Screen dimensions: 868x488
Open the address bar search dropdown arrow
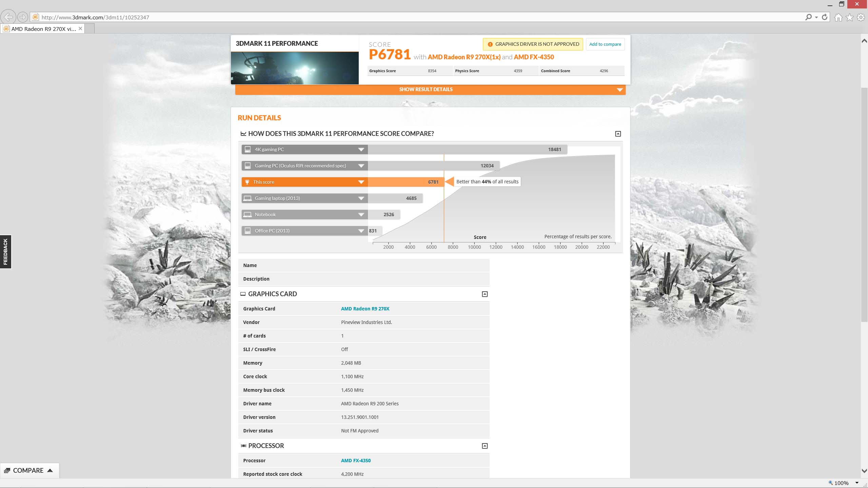[816, 17]
